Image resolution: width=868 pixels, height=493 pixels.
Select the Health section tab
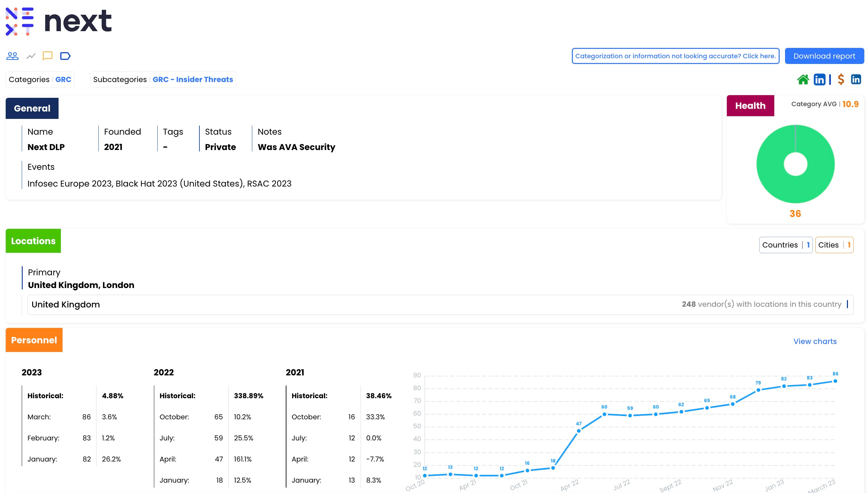[750, 105]
